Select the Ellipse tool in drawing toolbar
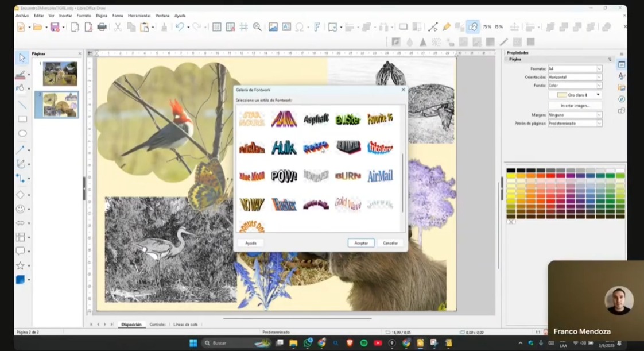 coord(22,134)
